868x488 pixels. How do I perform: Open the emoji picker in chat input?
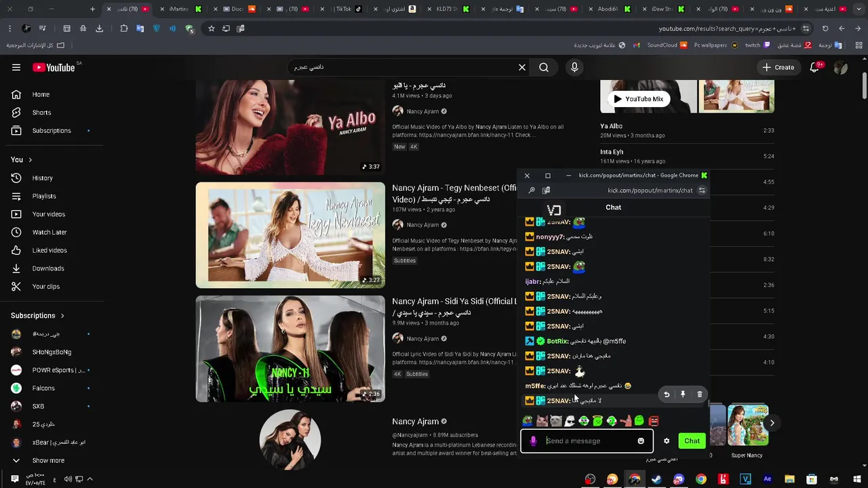[x=641, y=441]
